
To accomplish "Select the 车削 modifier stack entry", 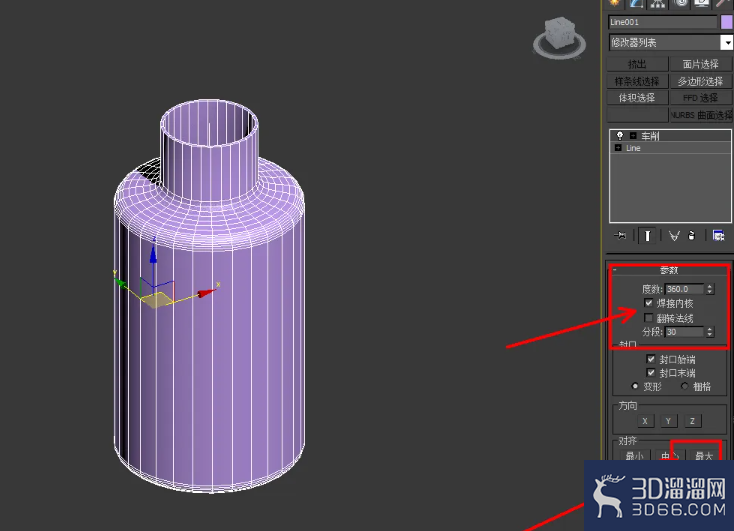I will coord(670,136).
